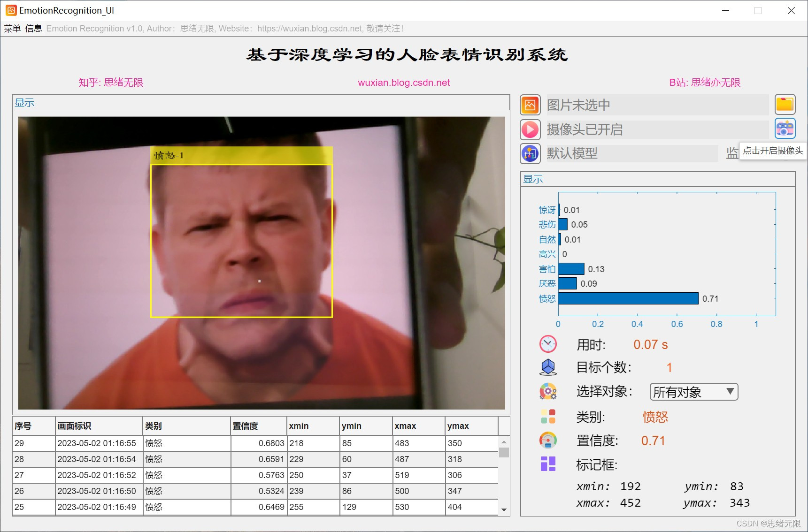Click the 置信度 column header in table
The height and width of the screenshot is (532, 808).
pyautogui.click(x=259, y=426)
